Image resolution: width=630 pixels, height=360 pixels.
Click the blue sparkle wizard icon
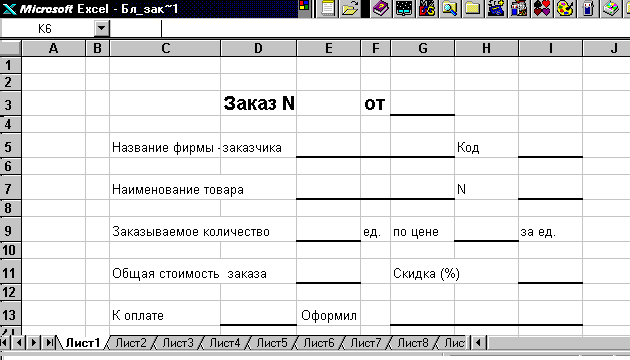496,8
